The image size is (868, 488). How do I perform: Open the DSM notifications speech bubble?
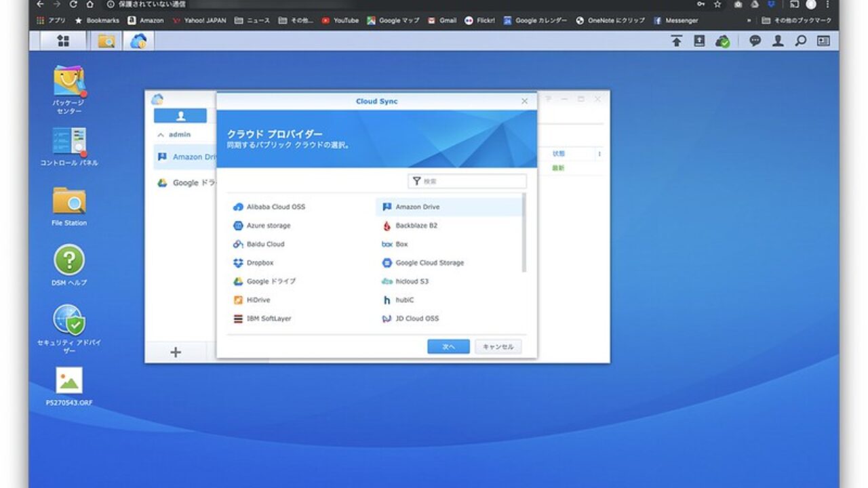click(755, 41)
